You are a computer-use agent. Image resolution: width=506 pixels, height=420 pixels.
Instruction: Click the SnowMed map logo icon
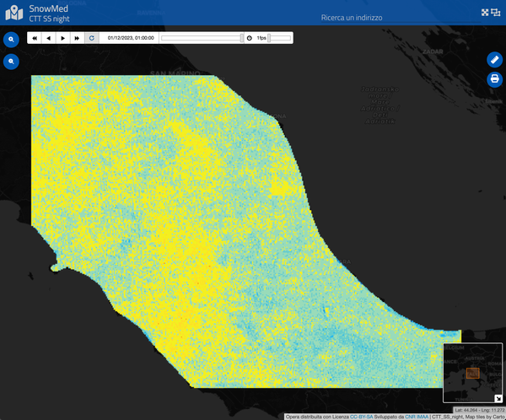tap(14, 13)
